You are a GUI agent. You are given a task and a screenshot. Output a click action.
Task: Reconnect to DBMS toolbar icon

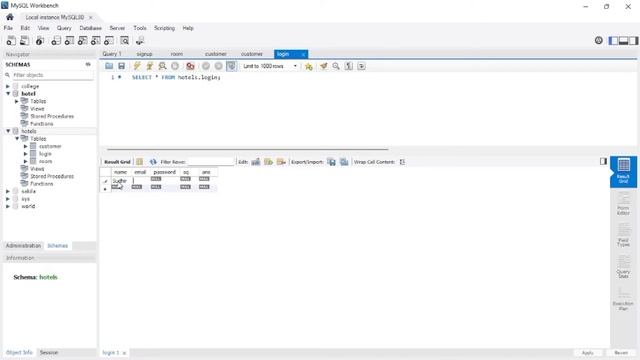click(x=140, y=40)
